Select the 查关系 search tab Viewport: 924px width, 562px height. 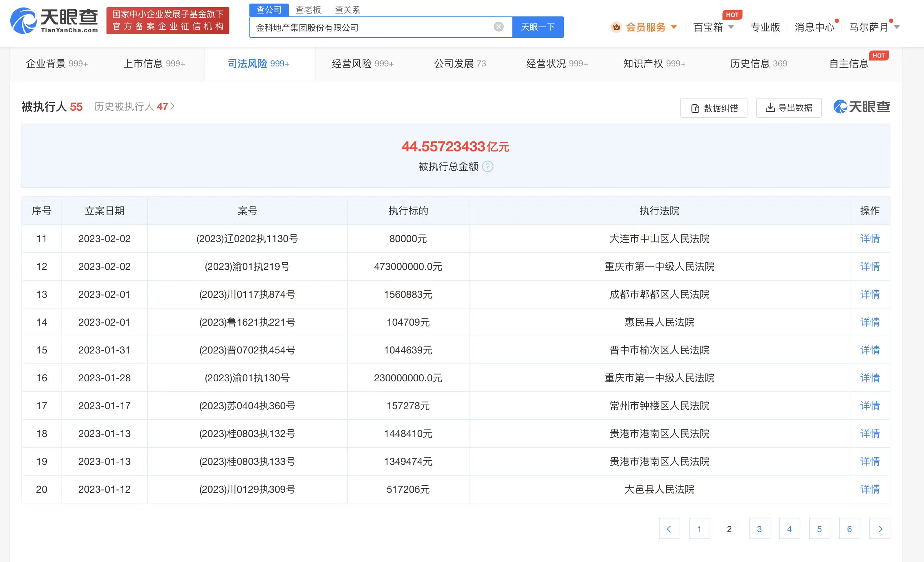(347, 10)
